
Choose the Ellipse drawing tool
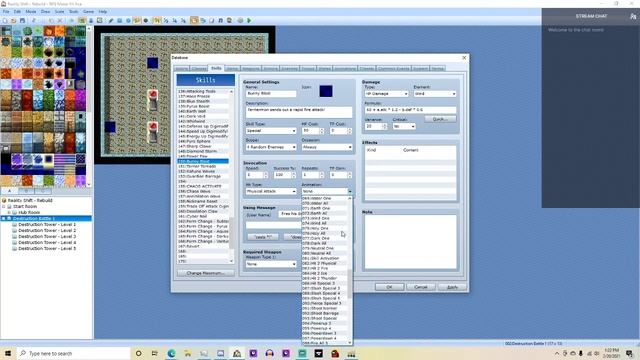128,20
